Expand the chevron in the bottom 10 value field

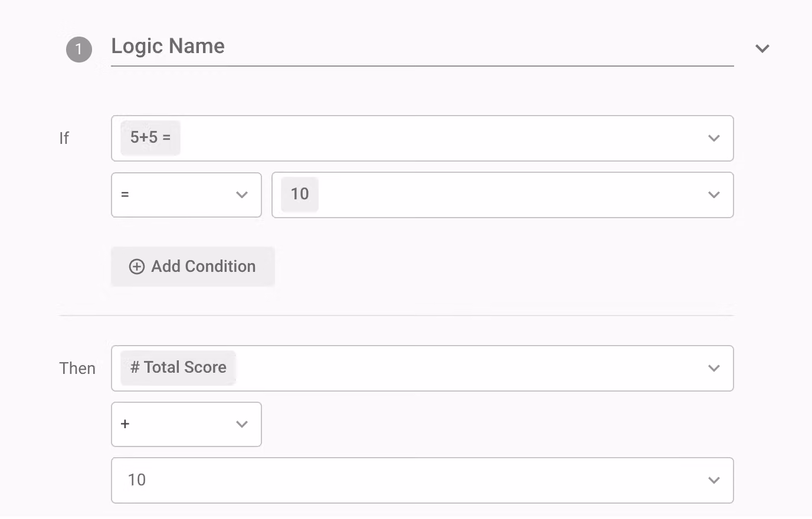pyautogui.click(x=714, y=480)
